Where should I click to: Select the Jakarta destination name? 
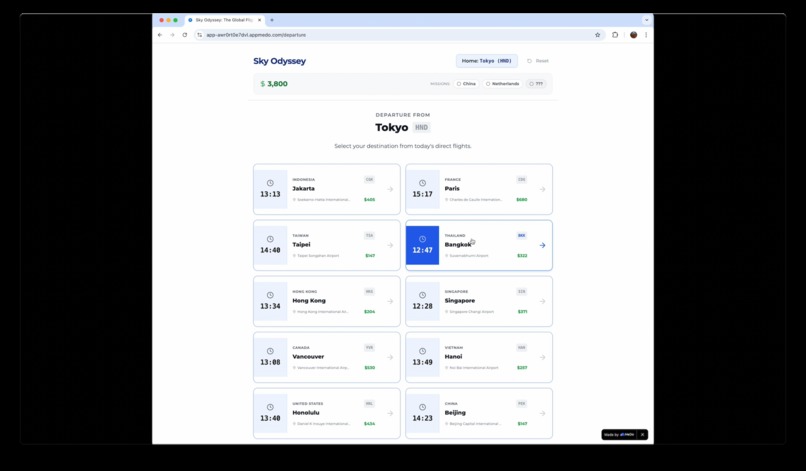click(x=303, y=189)
